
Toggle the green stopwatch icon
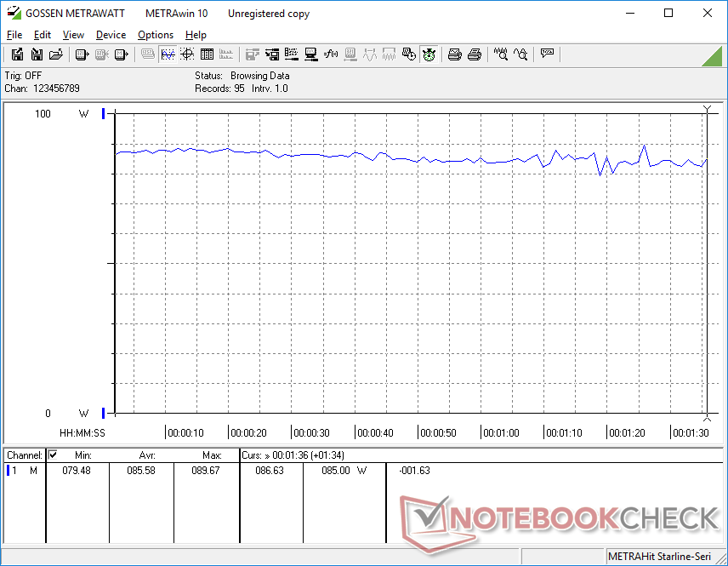[429, 54]
